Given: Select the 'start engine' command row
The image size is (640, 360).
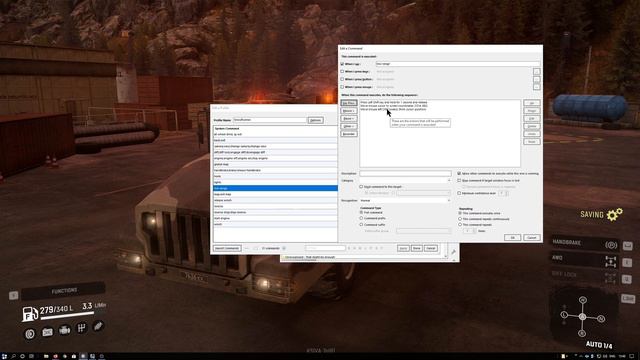Looking at the screenshot, I should tap(275, 218).
